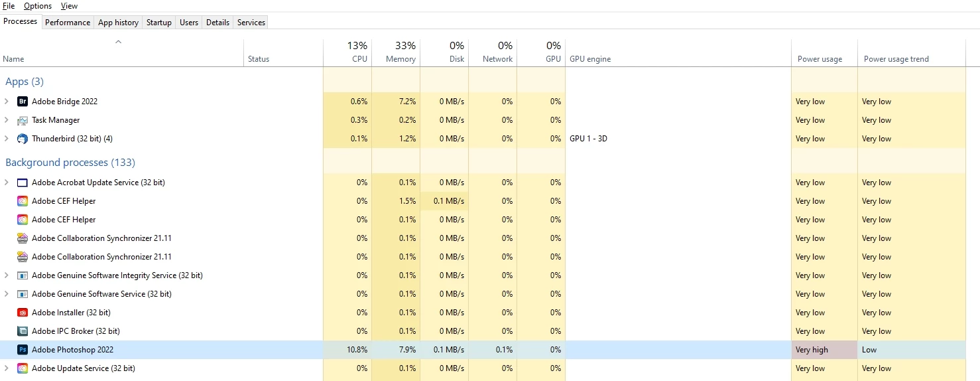Sort processes by Memory column
The image size is (980, 381).
coord(396,53)
